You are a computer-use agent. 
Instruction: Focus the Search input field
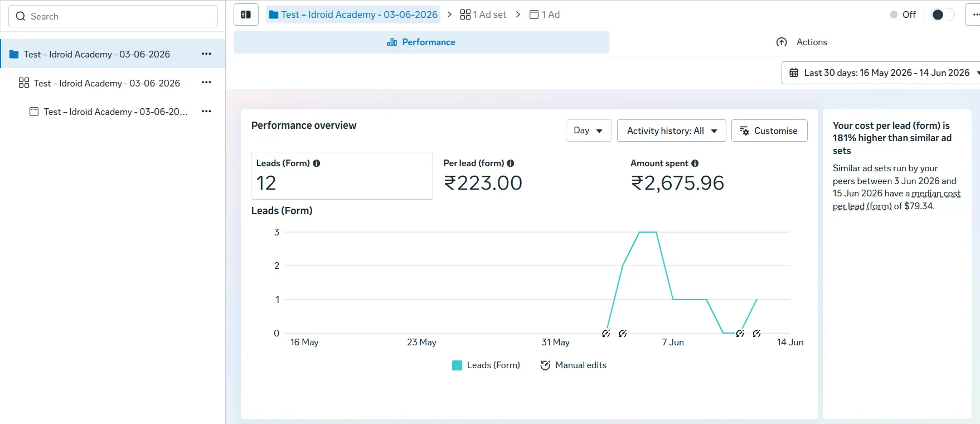pos(113,16)
